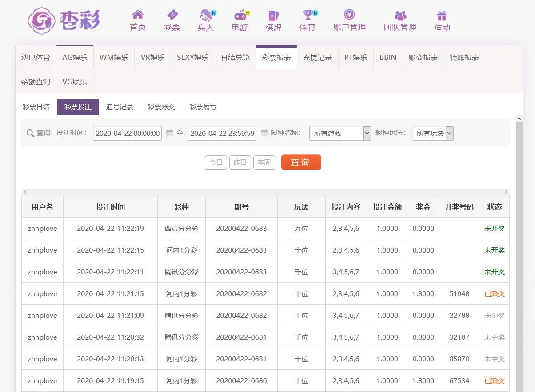Open the activities (活动) gift icon
This screenshot has height=392, width=535.
click(x=442, y=16)
